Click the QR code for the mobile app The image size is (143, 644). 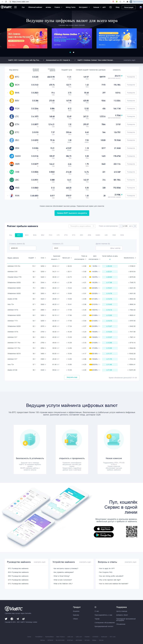pos(131,532)
